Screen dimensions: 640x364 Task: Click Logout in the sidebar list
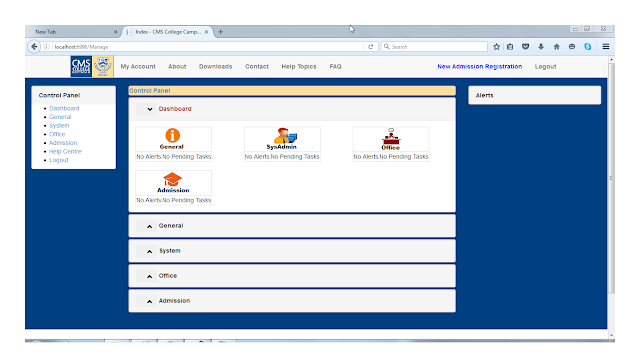[59, 160]
